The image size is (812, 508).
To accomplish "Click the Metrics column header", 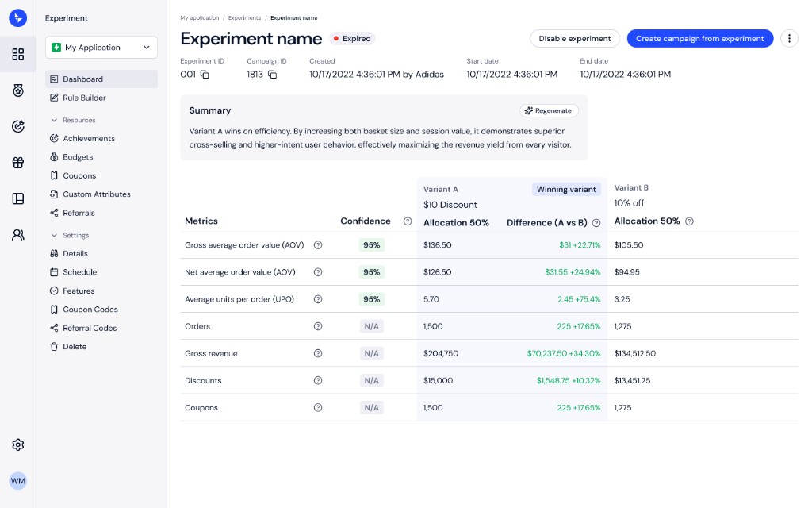I will point(201,221).
